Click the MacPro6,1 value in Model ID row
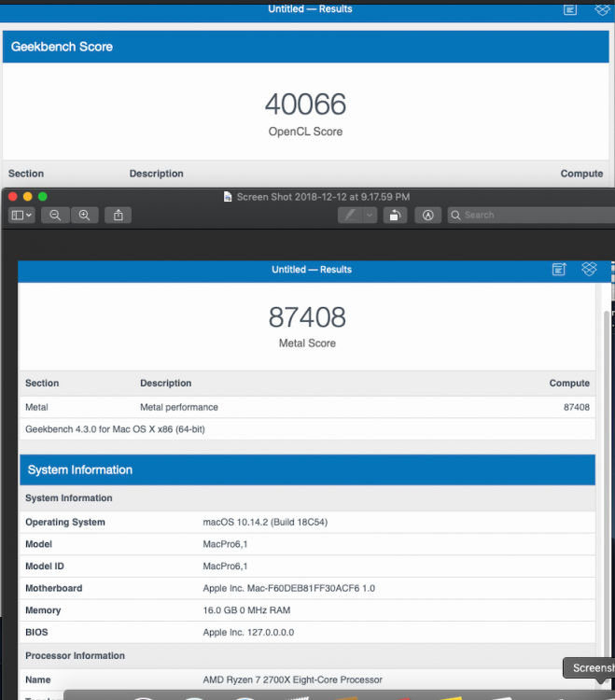 [x=225, y=567]
